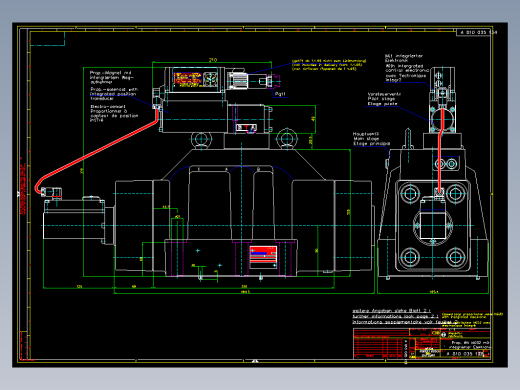Click the round logo in the title block
520x390 pixels.
[444, 334]
